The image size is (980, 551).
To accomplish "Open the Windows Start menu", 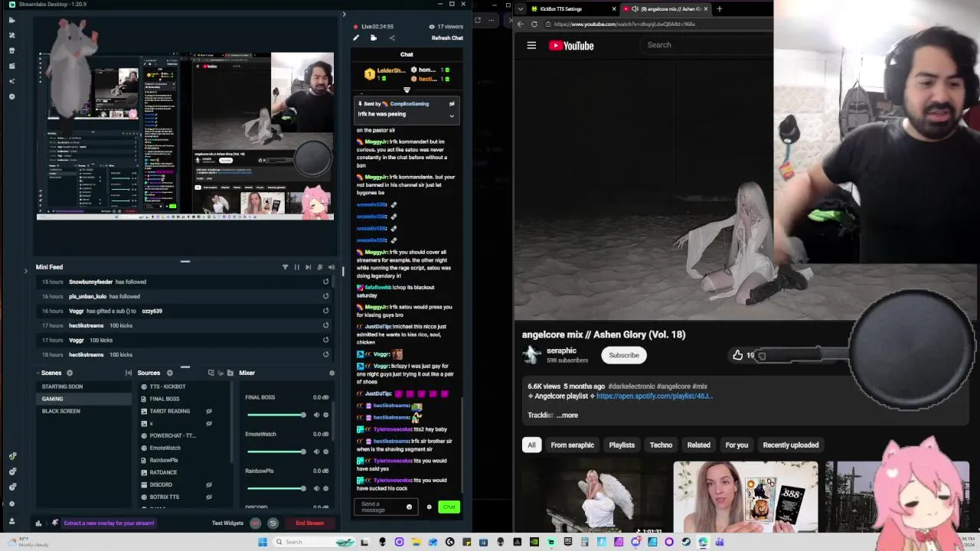I will click(263, 542).
